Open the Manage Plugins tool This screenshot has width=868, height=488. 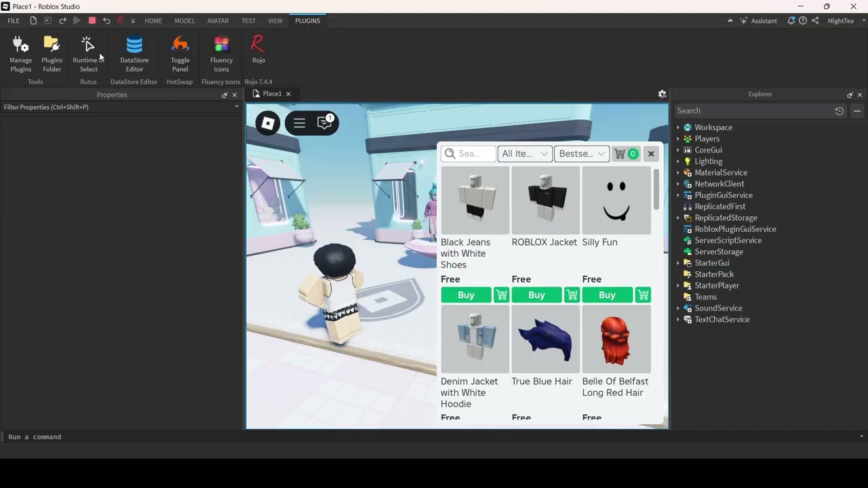[20, 54]
